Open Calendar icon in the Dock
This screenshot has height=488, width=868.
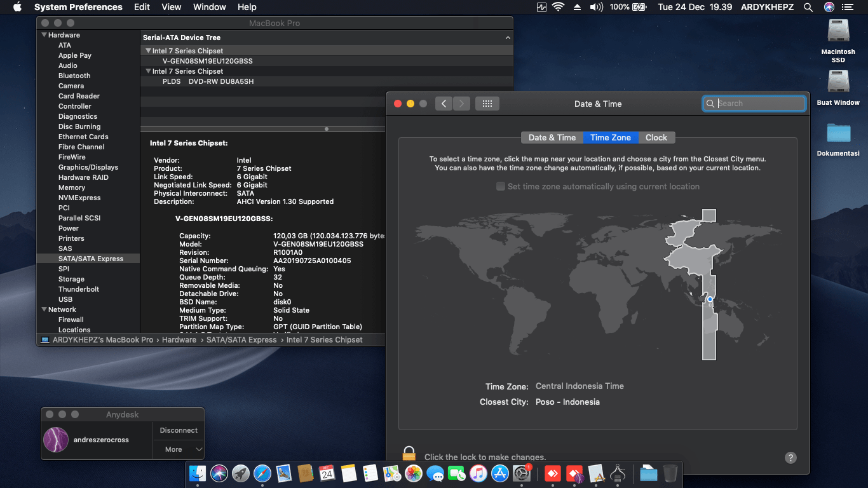[x=327, y=473]
